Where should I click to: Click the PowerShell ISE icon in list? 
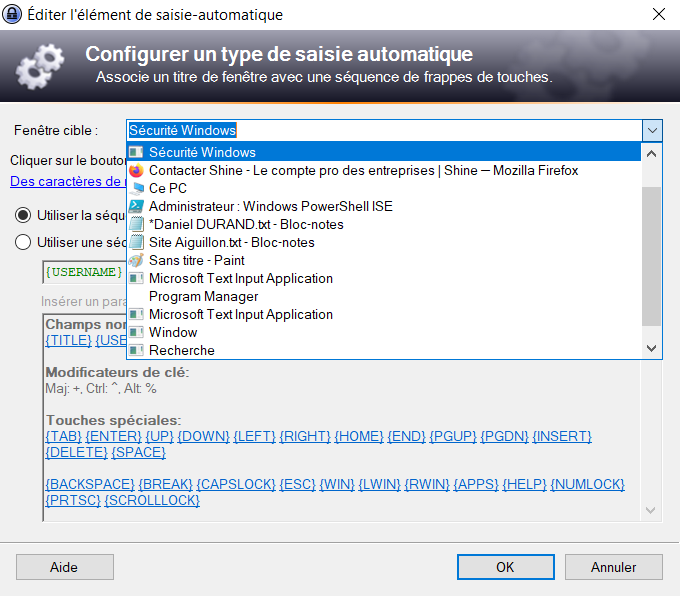137,206
